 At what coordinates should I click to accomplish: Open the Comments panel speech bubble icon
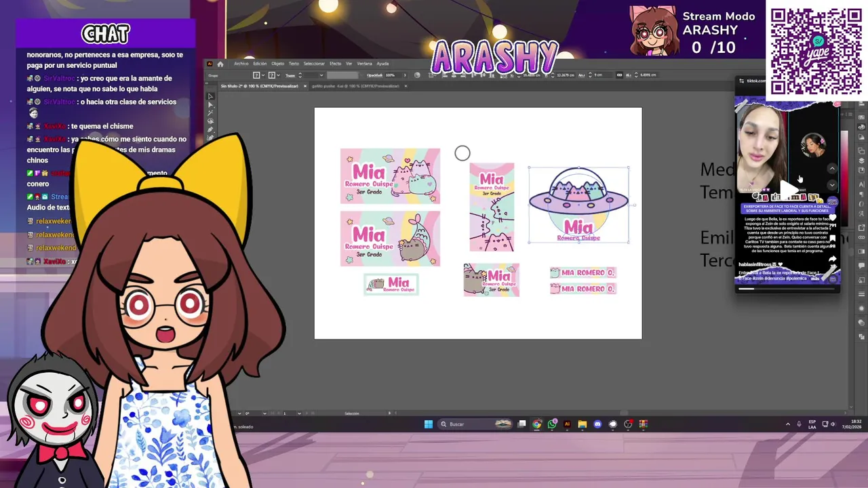coord(861,265)
